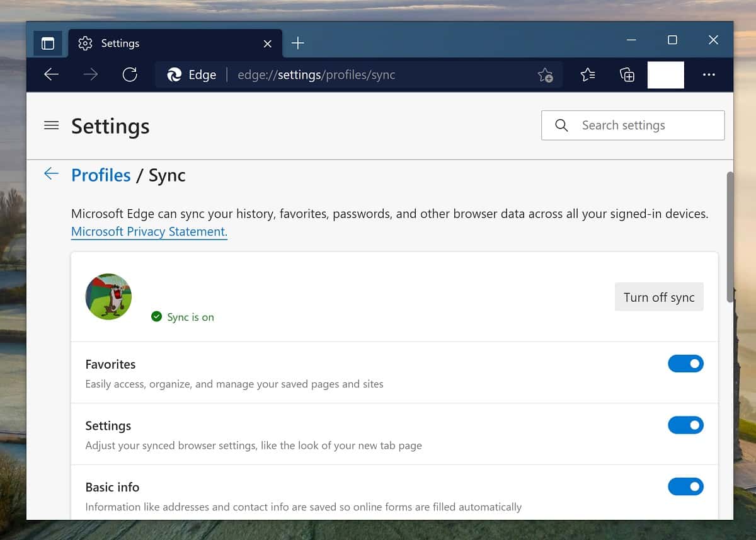Click the 'Favorites' row heading
756x540 pixels.
tap(110, 364)
